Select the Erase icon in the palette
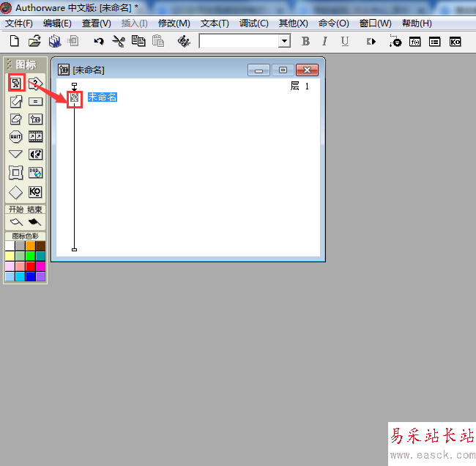The width and height of the screenshot is (476, 466). pyautogui.click(x=16, y=119)
